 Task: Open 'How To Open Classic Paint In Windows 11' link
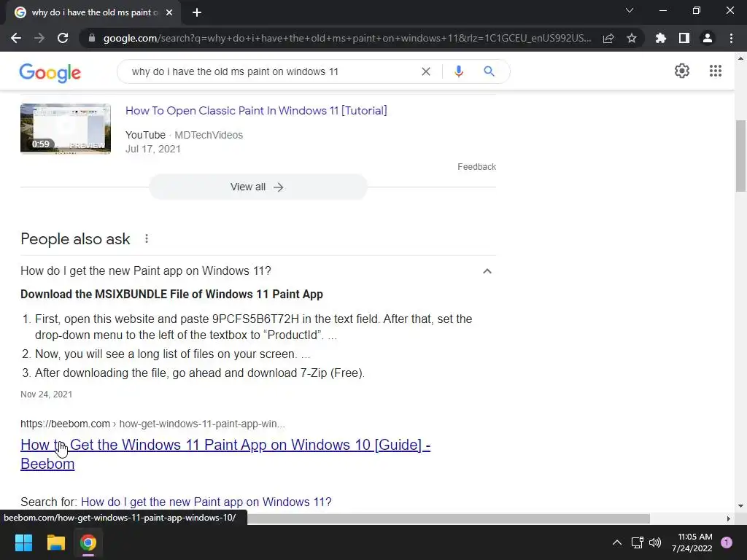[256, 111]
